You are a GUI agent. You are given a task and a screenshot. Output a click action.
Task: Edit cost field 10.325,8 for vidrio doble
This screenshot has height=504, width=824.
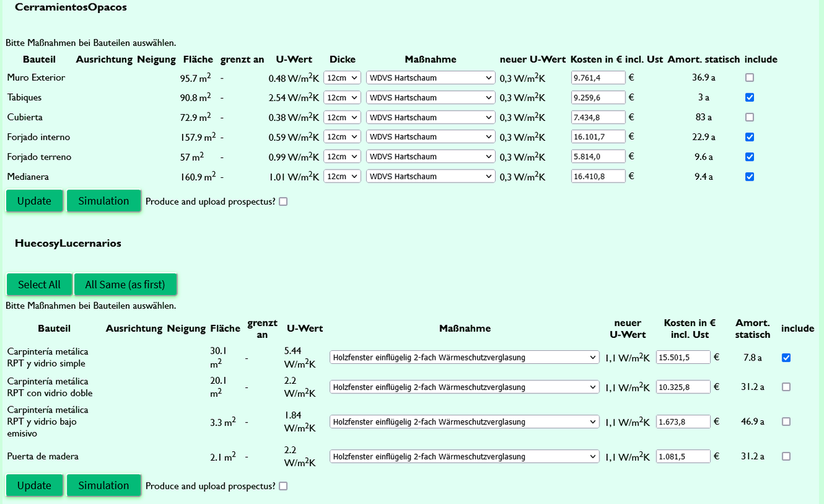[683, 387]
